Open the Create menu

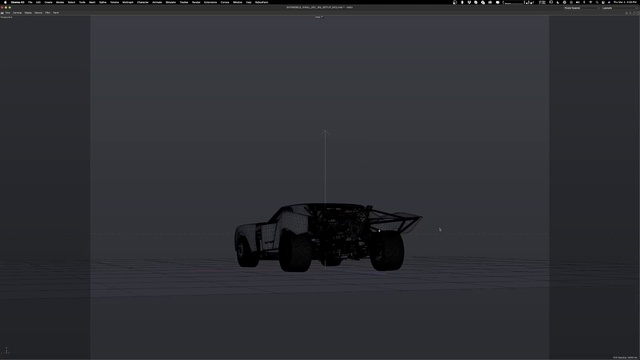[x=48, y=2]
